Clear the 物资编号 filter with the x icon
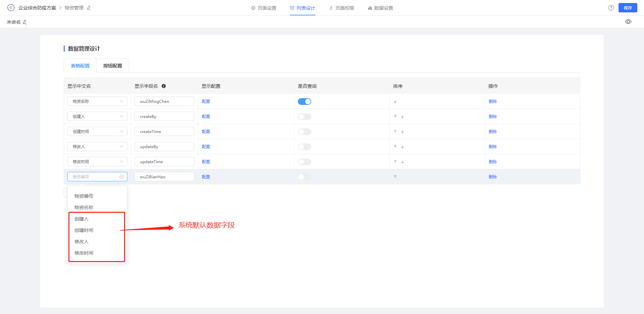The height and width of the screenshot is (314, 644). pyautogui.click(x=121, y=177)
